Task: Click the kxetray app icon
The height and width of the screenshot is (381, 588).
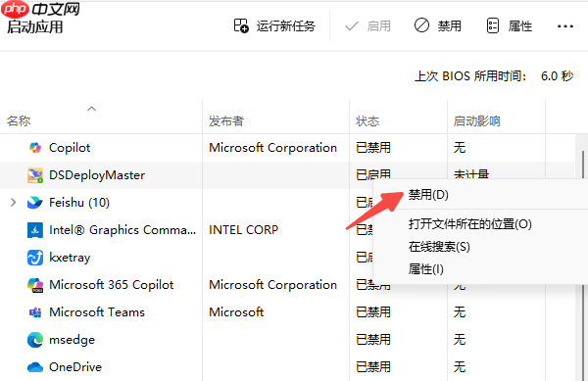Action: pos(35,258)
